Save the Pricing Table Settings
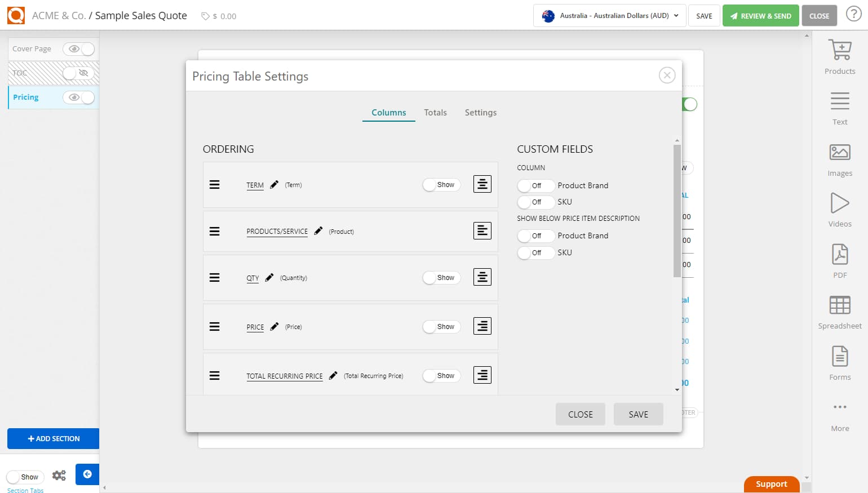The height and width of the screenshot is (493, 868). coord(638,414)
